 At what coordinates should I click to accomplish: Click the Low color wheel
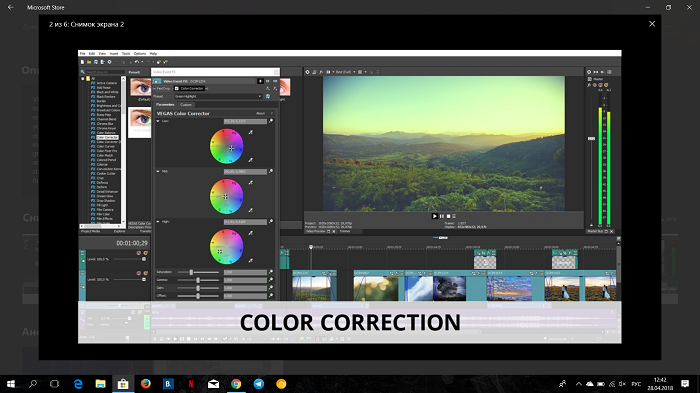click(x=226, y=146)
